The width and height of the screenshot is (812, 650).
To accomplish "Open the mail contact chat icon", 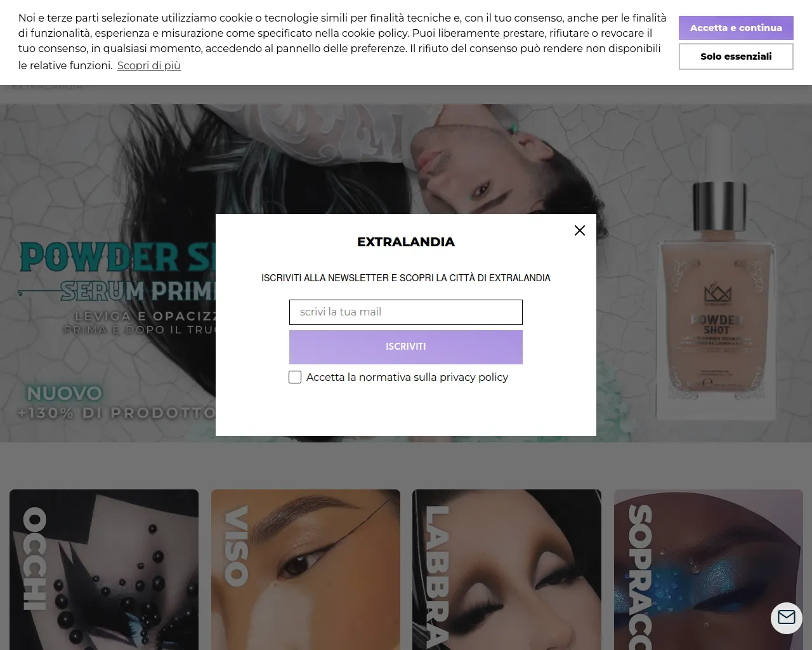I will click(787, 618).
